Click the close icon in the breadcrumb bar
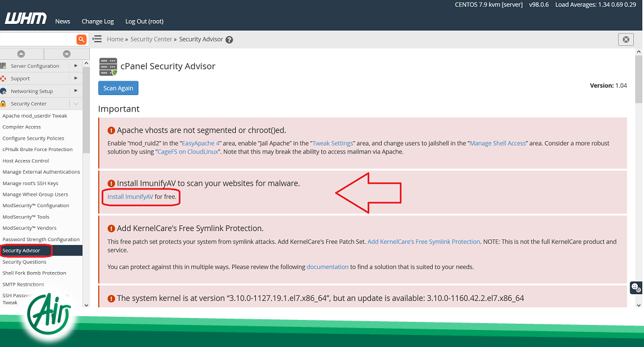The width and height of the screenshot is (644, 347). click(626, 40)
